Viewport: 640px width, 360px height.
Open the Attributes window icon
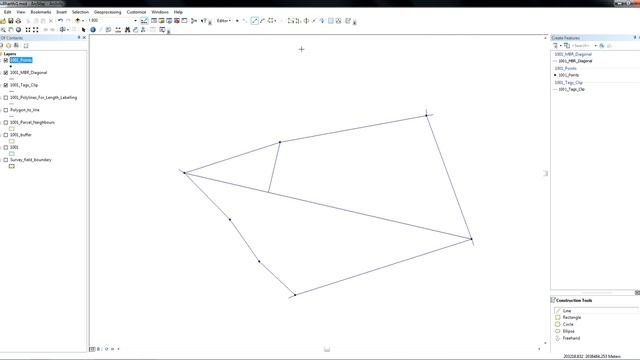[x=331, y=20]
